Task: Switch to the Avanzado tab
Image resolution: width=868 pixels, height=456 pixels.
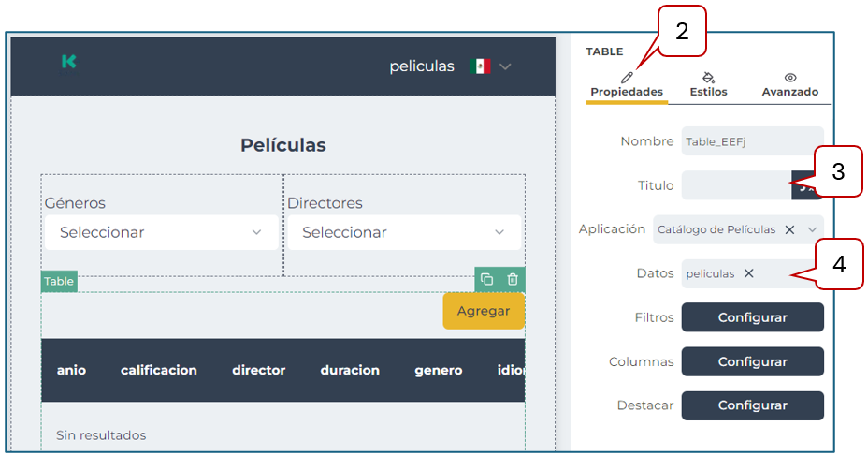Action: tap(789, 92)
